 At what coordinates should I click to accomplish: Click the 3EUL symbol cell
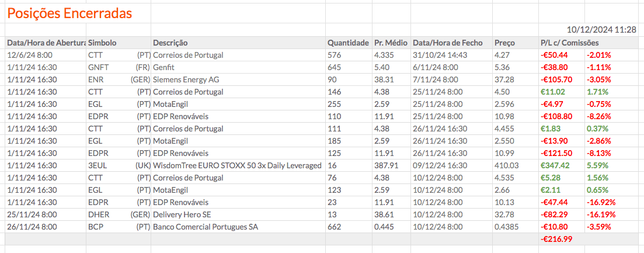pos(97,165)
